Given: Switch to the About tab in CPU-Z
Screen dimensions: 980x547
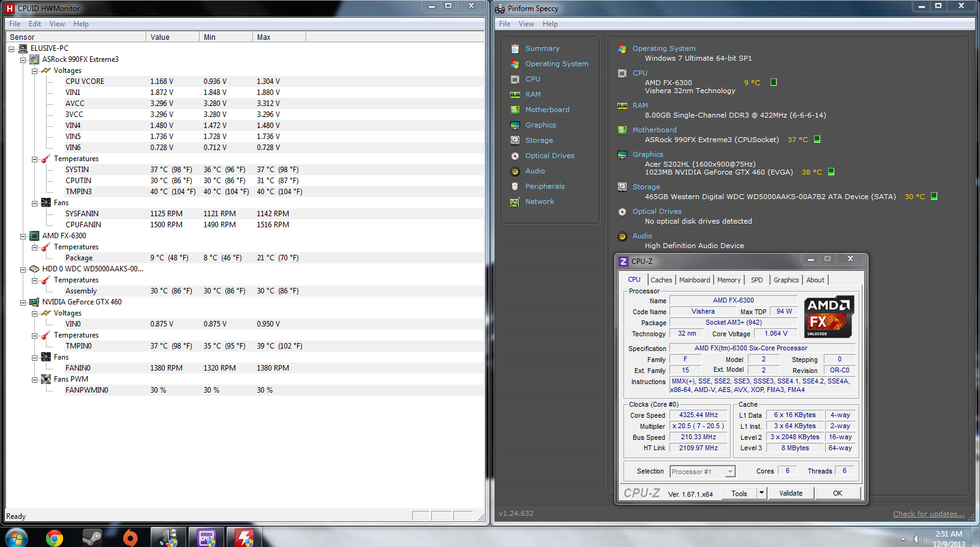Looking at the screenshot, I should tap(815, 280).
